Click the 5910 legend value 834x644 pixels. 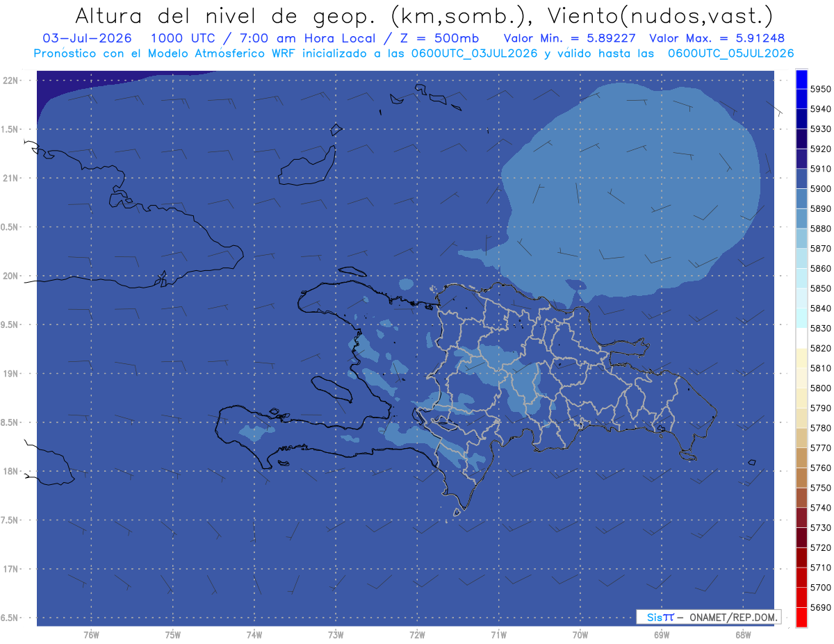[x=820, y=169]
